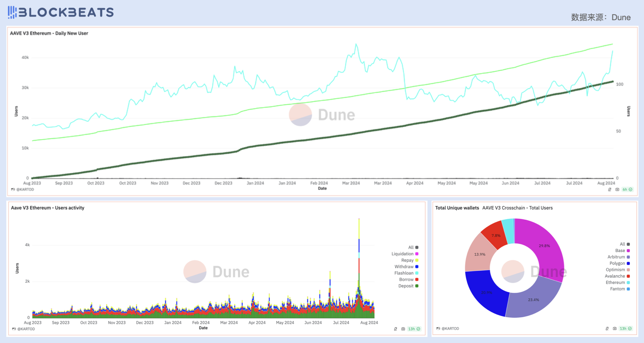Click the 13h badge under Users activity chart
The height and width of the screenshot is (343, 644).
pos(414,329)
